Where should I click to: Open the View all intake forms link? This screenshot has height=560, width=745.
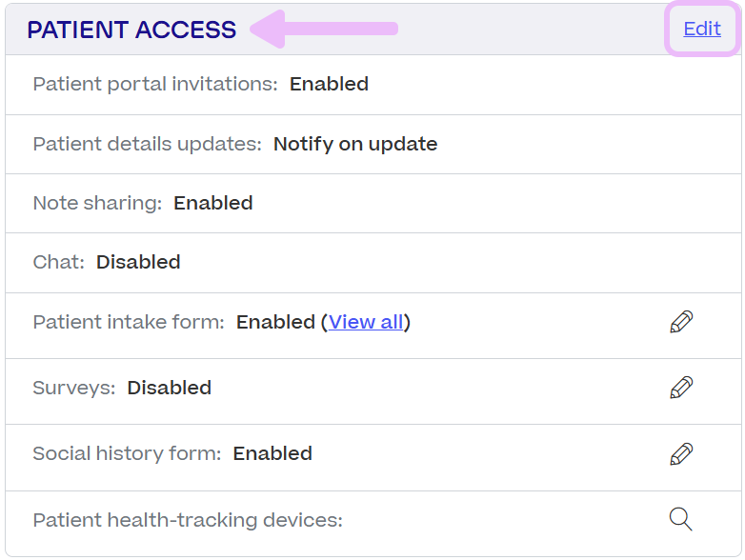(366, 322)
